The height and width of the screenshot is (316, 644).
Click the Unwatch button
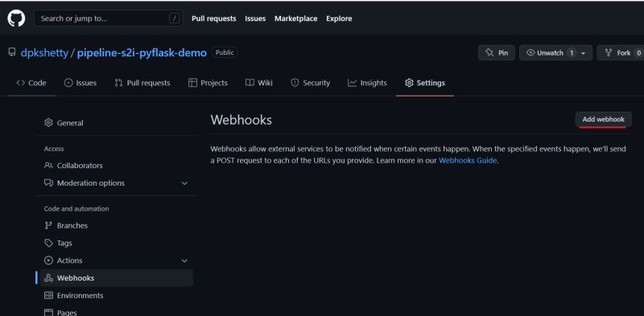pyautogui.click(x=555, y=53)
